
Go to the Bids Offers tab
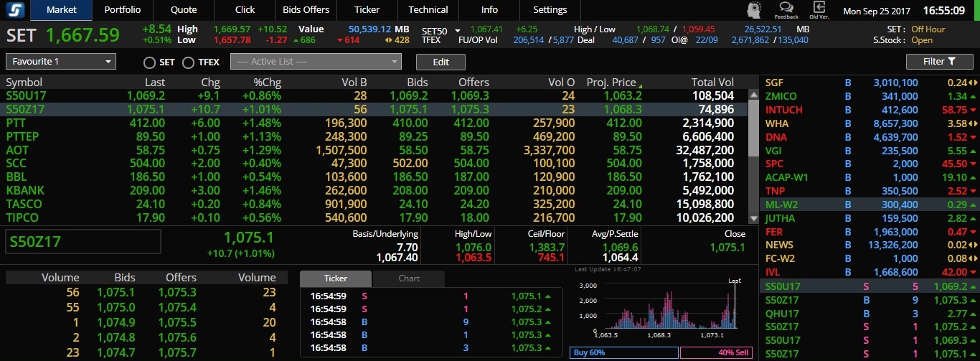click(x=306, y=10)
